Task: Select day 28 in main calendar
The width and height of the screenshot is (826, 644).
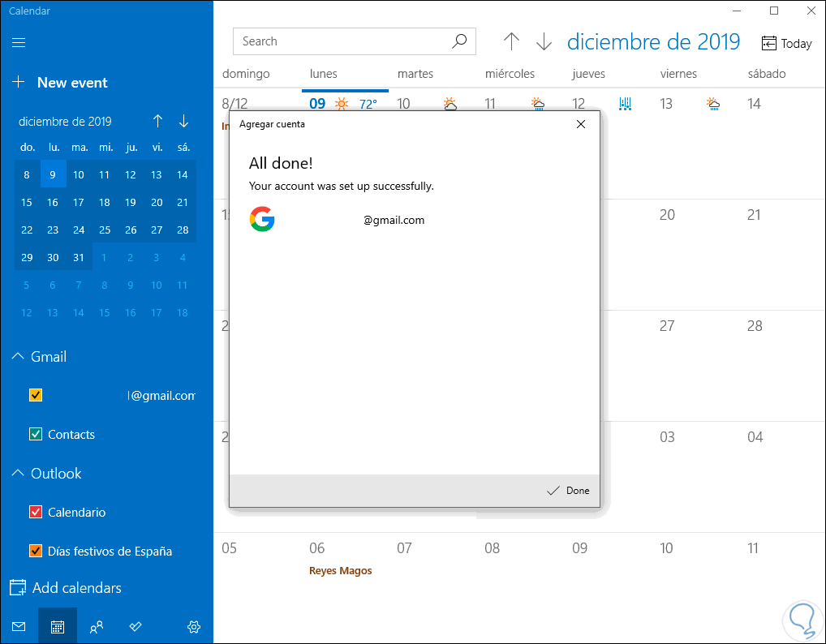Action: point(755,326)
